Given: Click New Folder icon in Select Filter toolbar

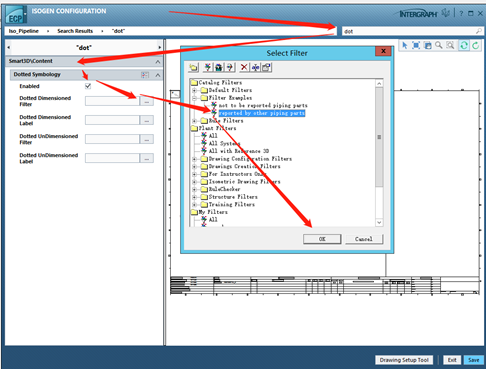Looking at the screenshot, I should point(193,68).
